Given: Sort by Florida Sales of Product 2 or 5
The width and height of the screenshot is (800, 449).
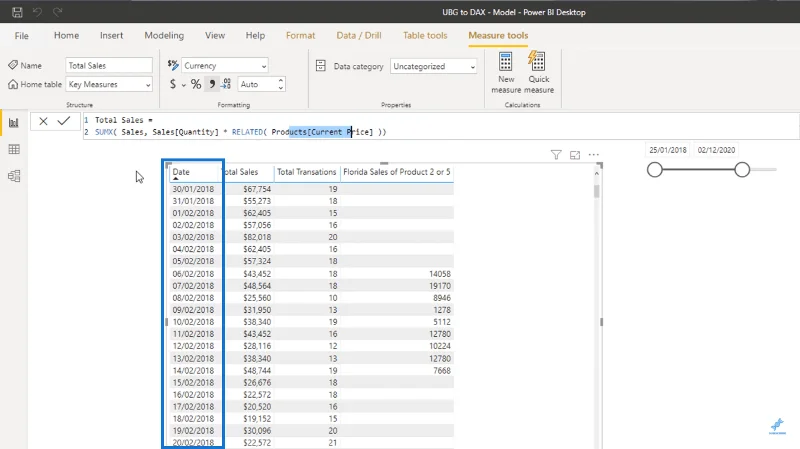Looking at the screenshot, I should click(x=397, y=172).
